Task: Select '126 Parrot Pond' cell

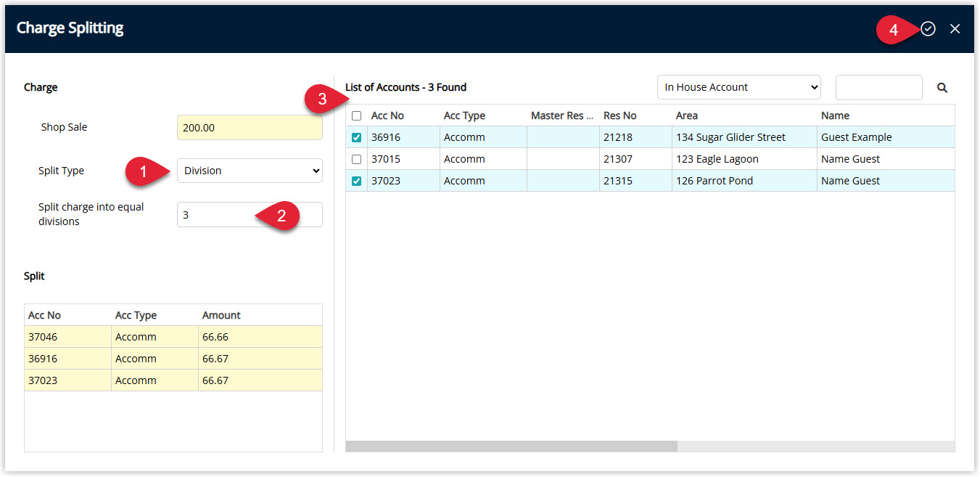Action: click(744, 181)
